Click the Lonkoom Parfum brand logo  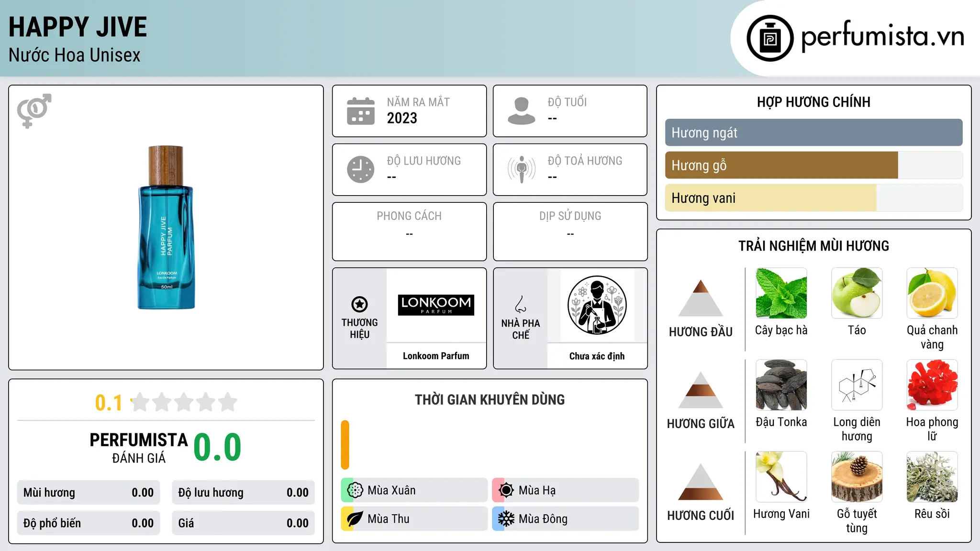(x=436, y=305)
